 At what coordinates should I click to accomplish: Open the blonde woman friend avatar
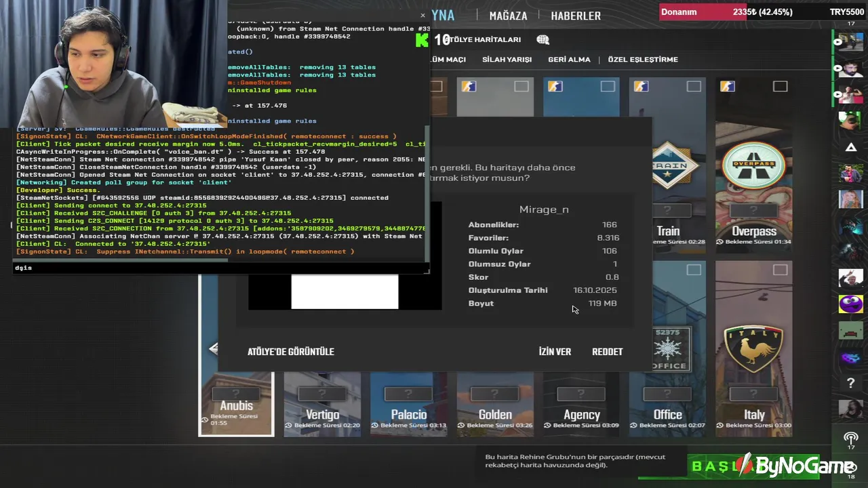850,199
